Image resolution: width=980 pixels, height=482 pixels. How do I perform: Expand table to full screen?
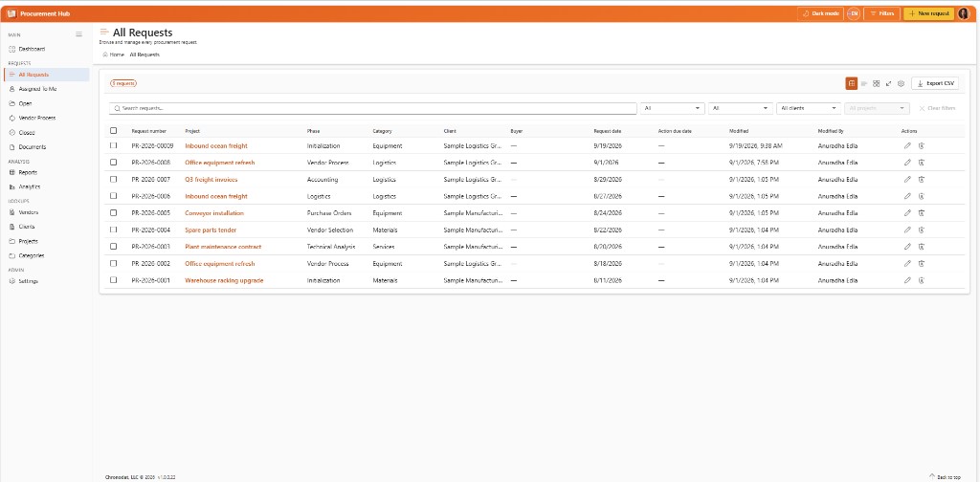(x=888, y=83)
